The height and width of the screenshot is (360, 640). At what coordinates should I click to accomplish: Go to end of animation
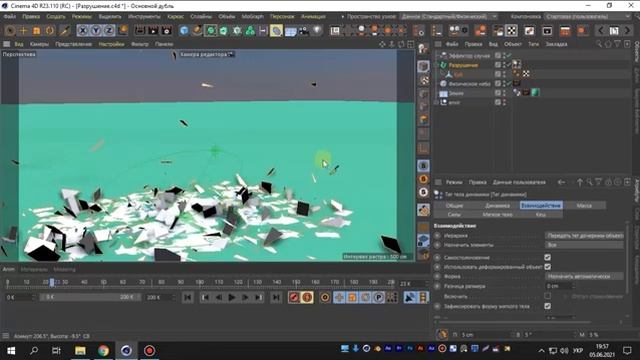[x=276, y=298]
